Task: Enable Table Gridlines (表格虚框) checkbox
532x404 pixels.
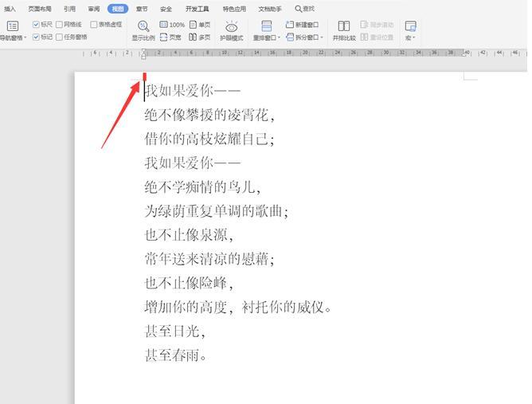Action: (94, 25)
